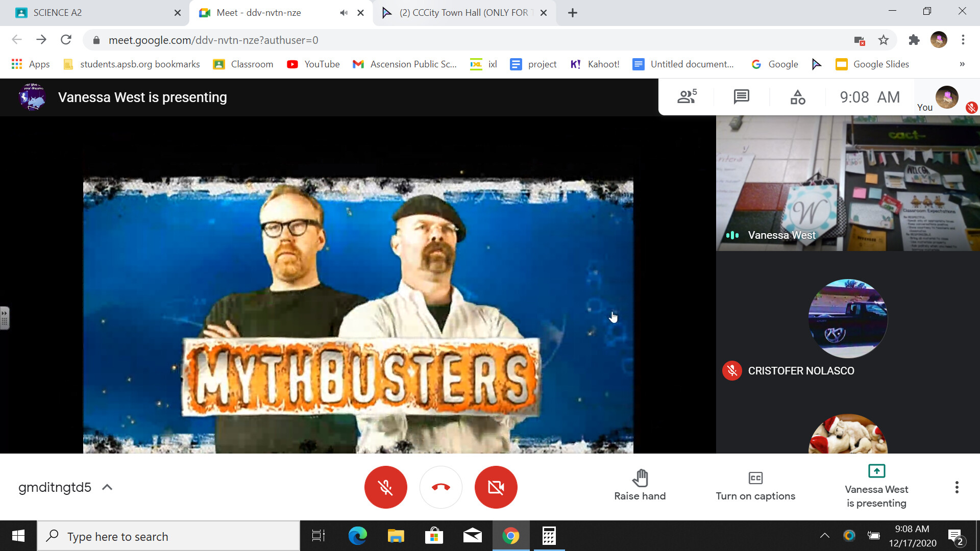The width and height of the screenshot is (980, 551).
Task: Open Apps bookmark
Action: (31, 64)
